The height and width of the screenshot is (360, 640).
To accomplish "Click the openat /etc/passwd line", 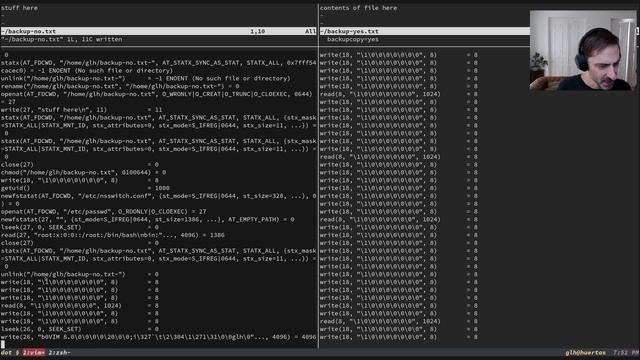I will coord(103,212).
